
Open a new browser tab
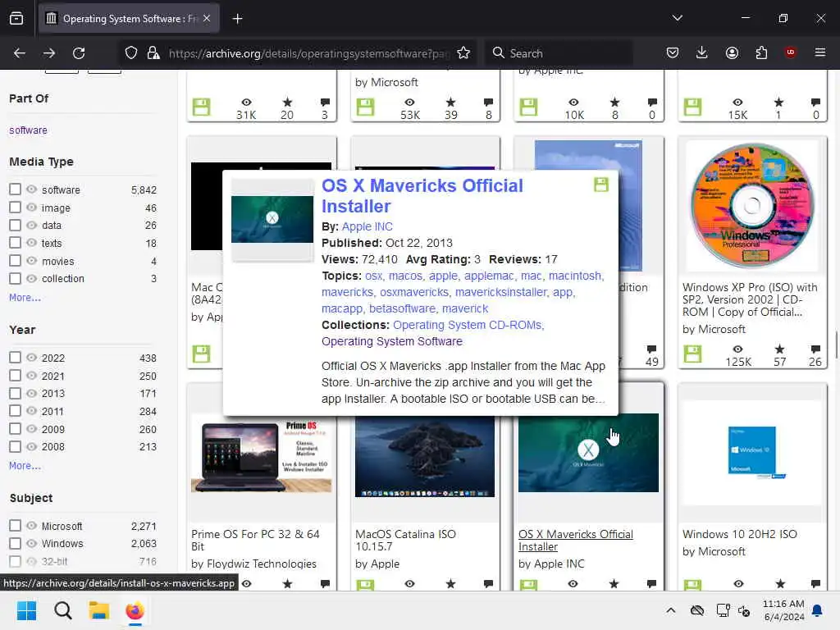[237, 19]
